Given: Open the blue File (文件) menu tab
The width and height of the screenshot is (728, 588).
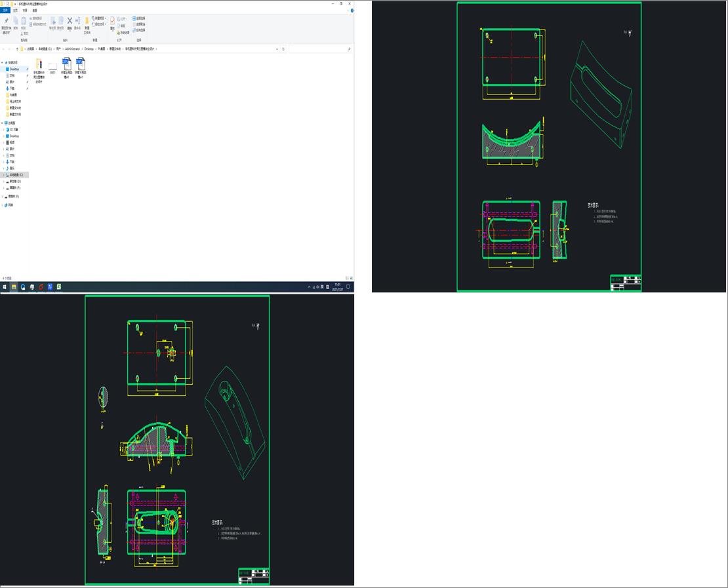Looking at the screenshot, I should [5, 10].
